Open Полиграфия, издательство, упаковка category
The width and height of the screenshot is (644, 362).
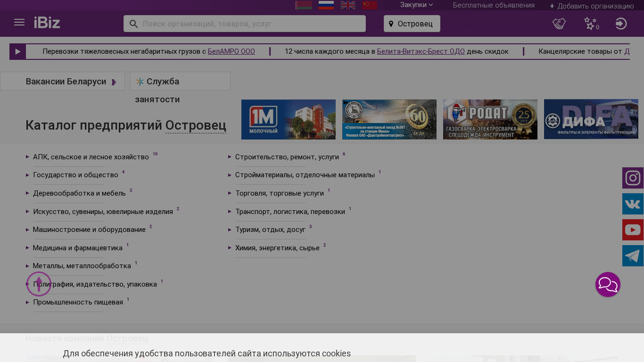(x=95, y=284)
